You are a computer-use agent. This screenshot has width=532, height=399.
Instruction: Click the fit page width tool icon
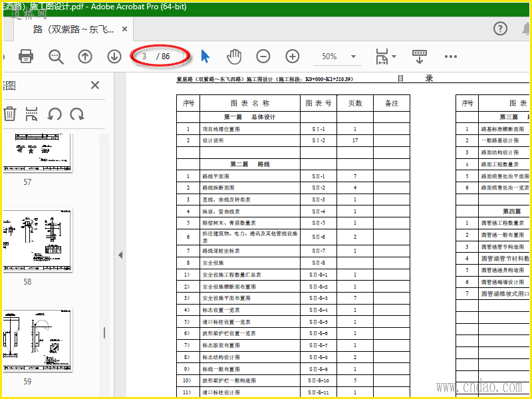coord(382,57)
